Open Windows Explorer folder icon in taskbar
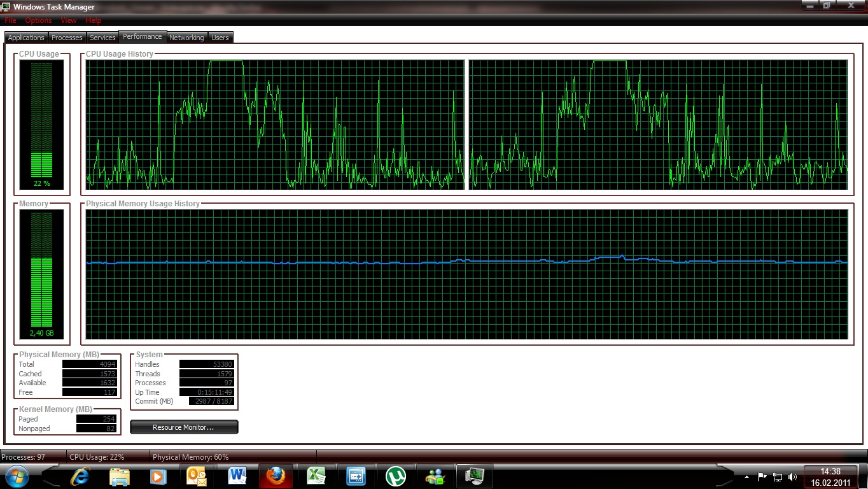Screen dimensions: 868x489 (x=120, y=476)
